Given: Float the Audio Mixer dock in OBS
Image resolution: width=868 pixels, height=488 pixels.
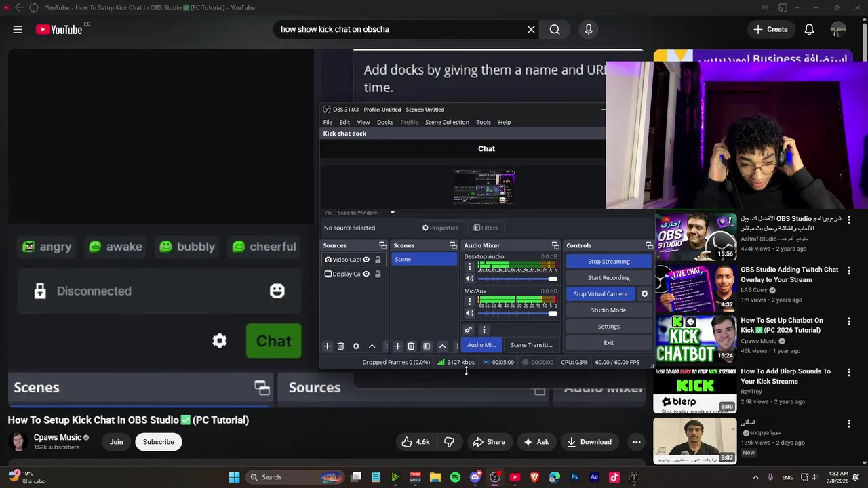Looking at the screenshot, I should click(x=555, y=245).
